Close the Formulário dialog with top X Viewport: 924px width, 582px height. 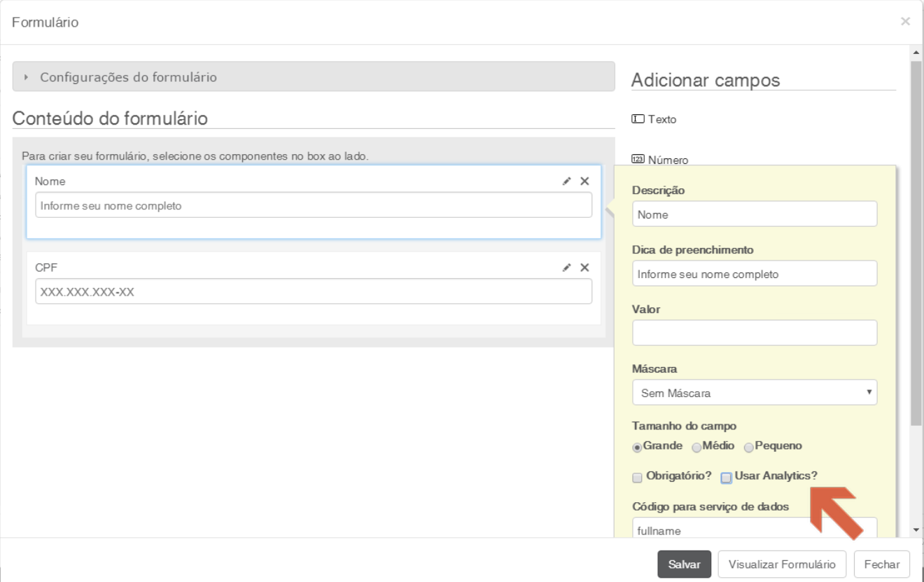(905, 22)
